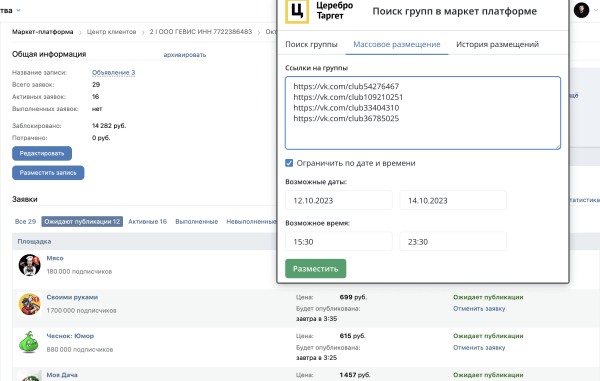This screenshot has width=600, height=381.
Task: Focus the Ссылки на группы text area
Action: click(423, 113)
